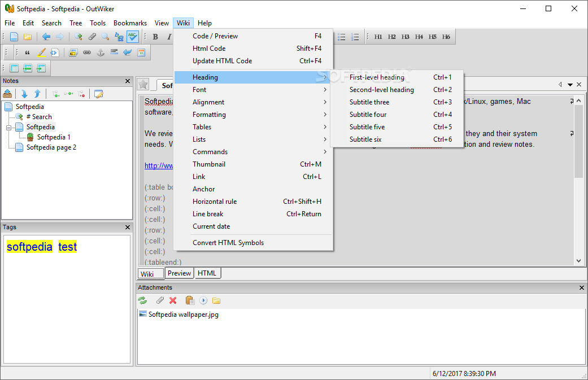Click the find-in-page magnifier icon
This screenshot has width=588, height=380.
(106, 37)
